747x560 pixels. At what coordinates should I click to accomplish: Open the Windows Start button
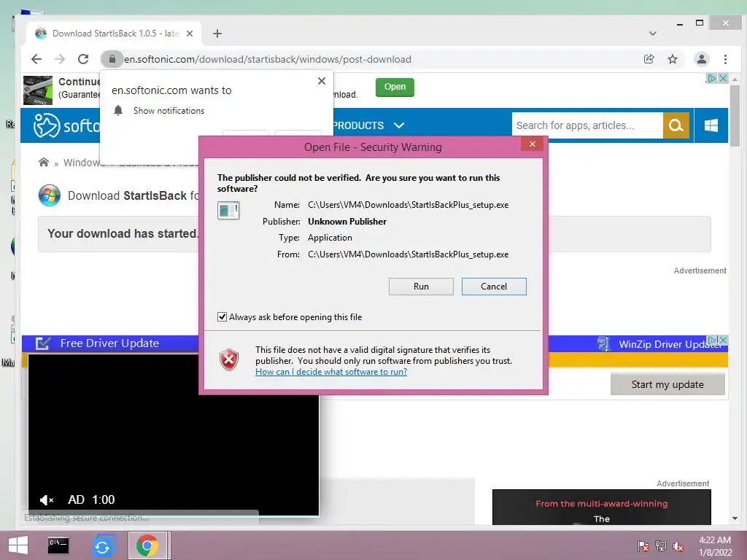tap(18, 545)
